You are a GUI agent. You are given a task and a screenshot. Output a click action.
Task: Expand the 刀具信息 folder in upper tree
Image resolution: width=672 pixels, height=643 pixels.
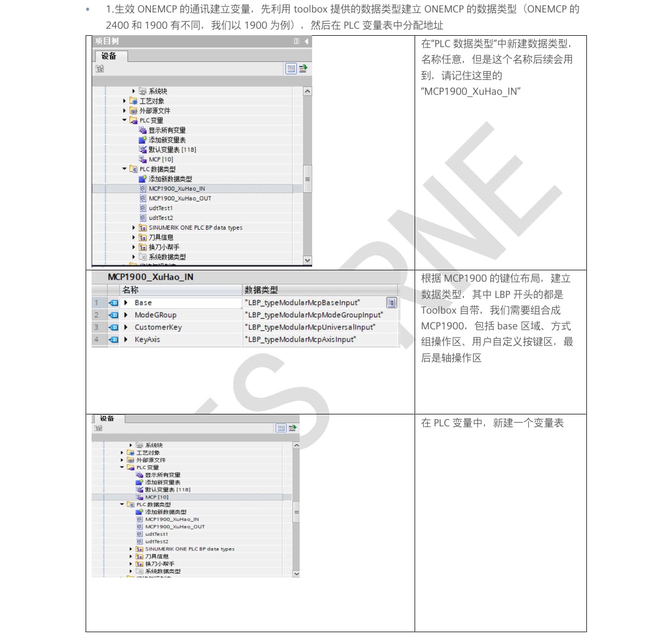(x=134, y=237)
